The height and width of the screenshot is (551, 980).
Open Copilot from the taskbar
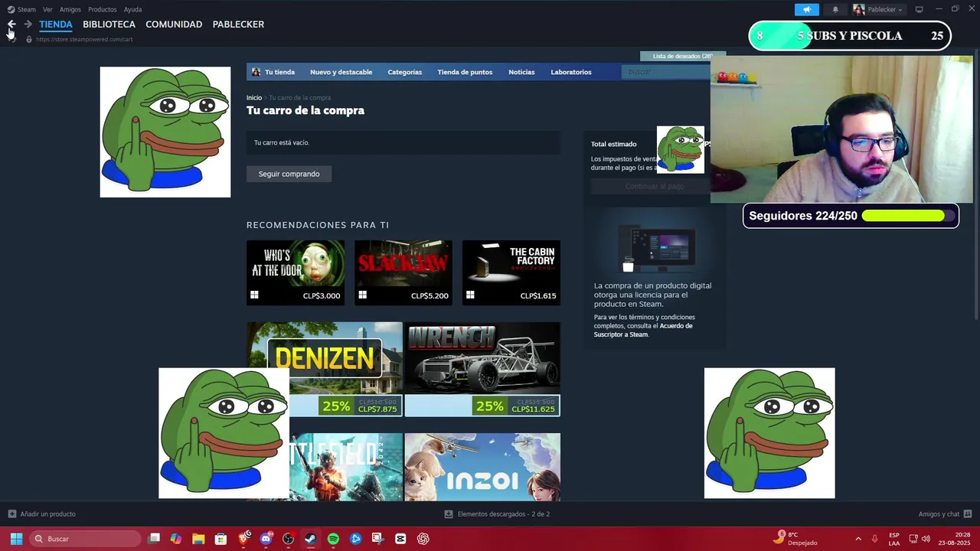tap(176, 539)
